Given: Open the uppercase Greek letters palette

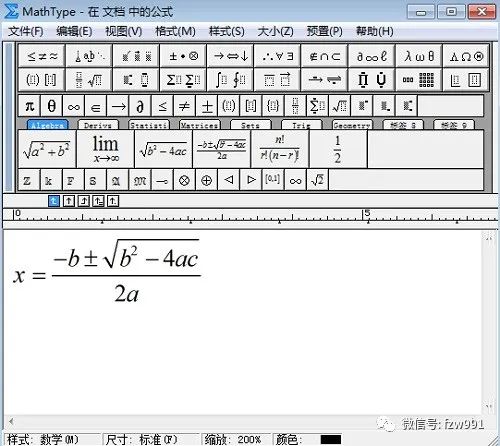Looking at the screenshot, I should coord(466,56).
